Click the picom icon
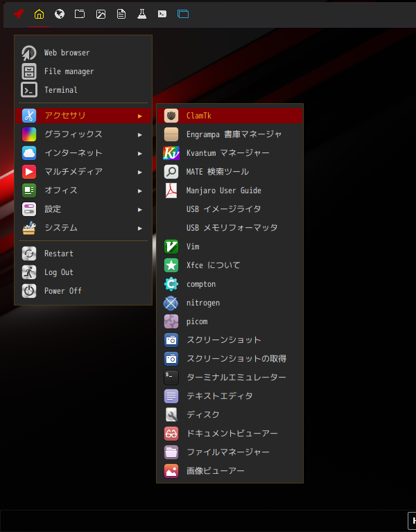This screenshot has width=416, height=532. [x=171, y=321]
